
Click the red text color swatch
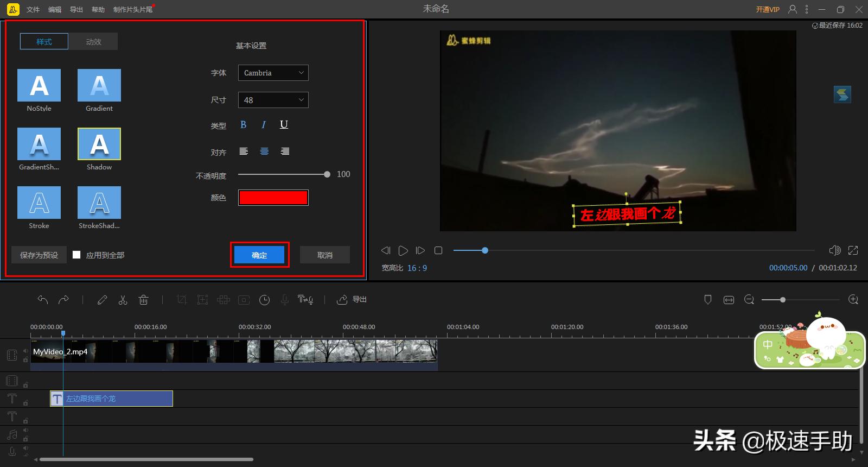(273, 198)
